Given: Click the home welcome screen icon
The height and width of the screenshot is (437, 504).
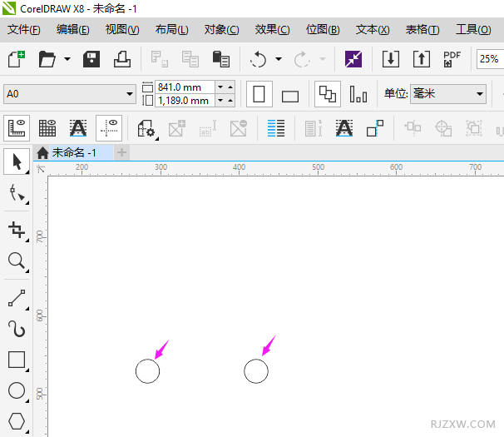Looking at the screenshot, I should point(42,152).
